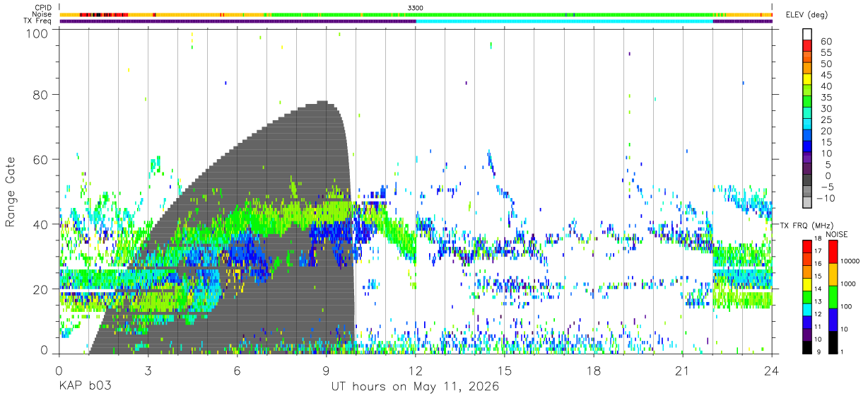Click the 15 tick on UT hours axis

pyautogui.click(x=505, y=371)
